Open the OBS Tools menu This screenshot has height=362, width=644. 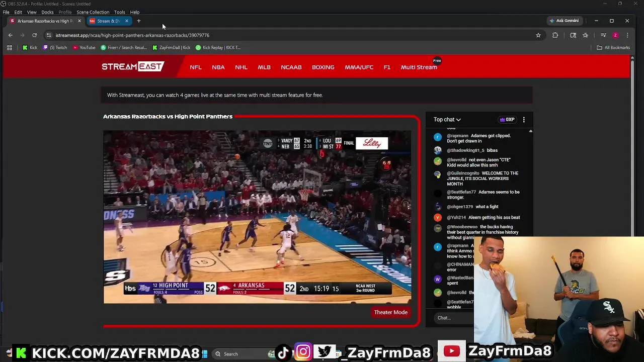(119, 12)
